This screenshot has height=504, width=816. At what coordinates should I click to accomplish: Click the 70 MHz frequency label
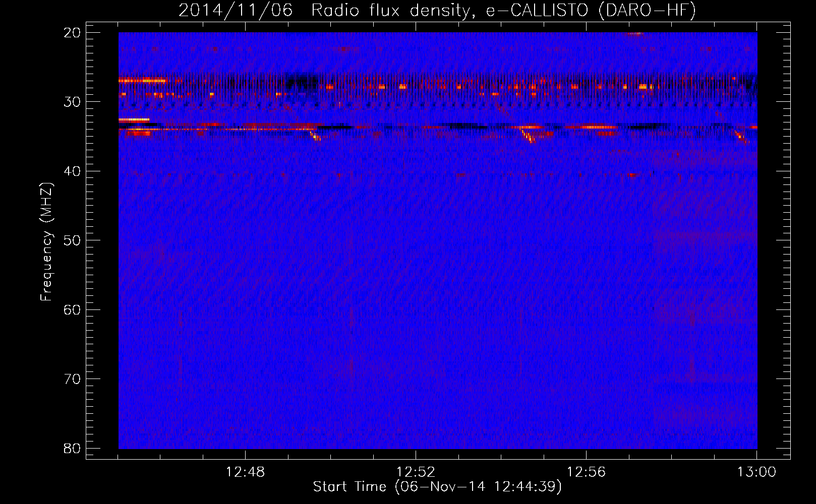tap(72, 379)
